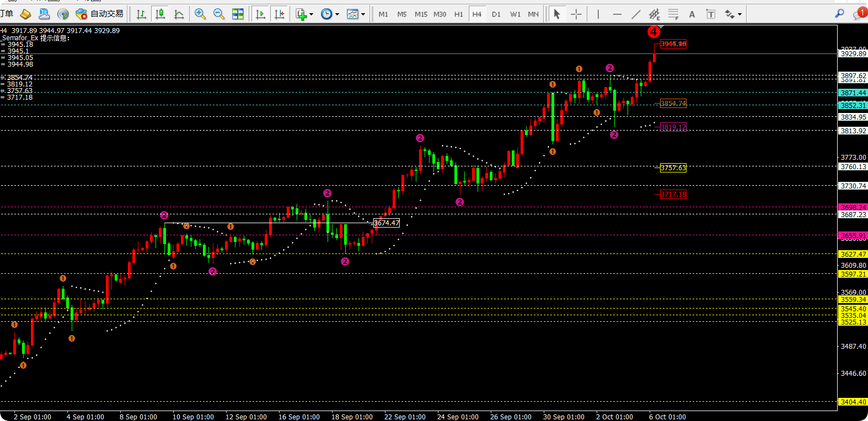The width and height of the screenshot is (868, 421).
Task: Pick the Fibonacci retracement tool
Action: [673, 14]
